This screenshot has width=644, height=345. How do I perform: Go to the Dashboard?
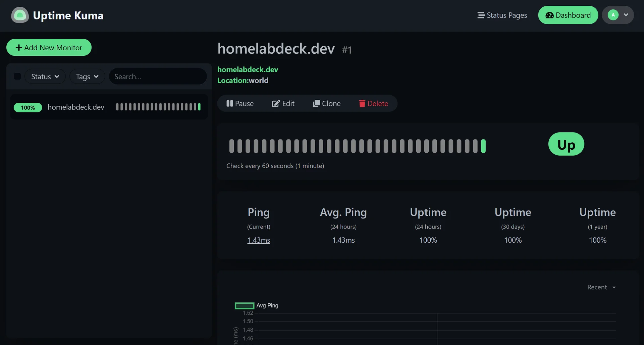point(568,15)
